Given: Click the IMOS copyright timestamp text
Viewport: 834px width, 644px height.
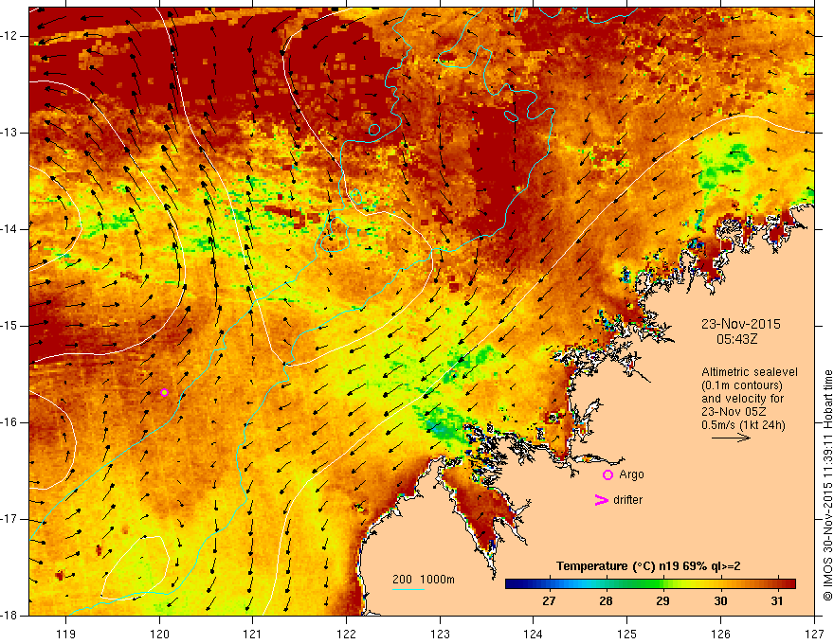Looking at the screenshot, I should coord(827,485).
